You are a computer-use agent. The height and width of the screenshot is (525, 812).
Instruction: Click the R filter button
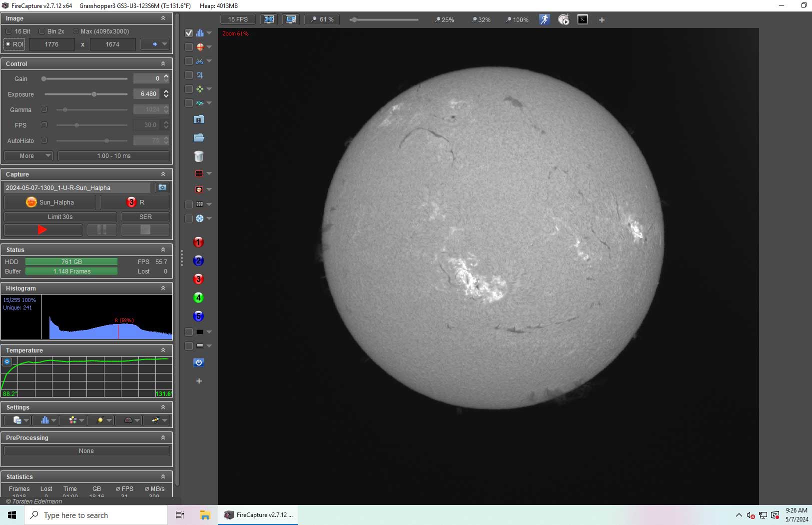tap(135, 202)
